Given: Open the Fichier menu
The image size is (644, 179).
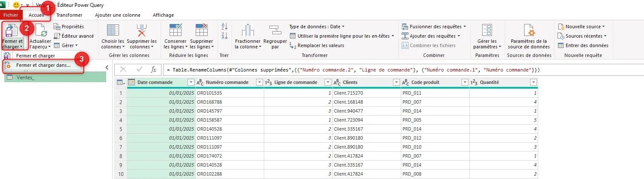Looking at the screenshot, I should pyautogui.click(x=10, y=15).
